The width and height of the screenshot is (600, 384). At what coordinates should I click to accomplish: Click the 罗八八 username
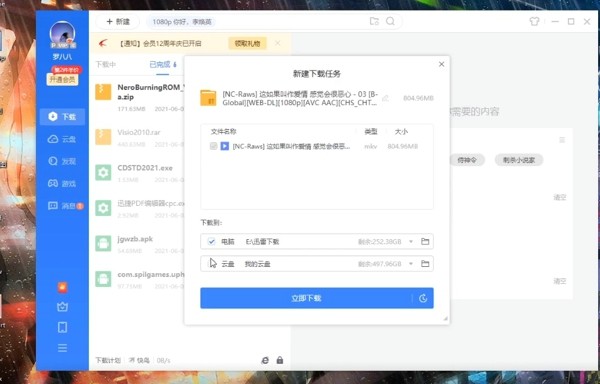tap(62, 57)
